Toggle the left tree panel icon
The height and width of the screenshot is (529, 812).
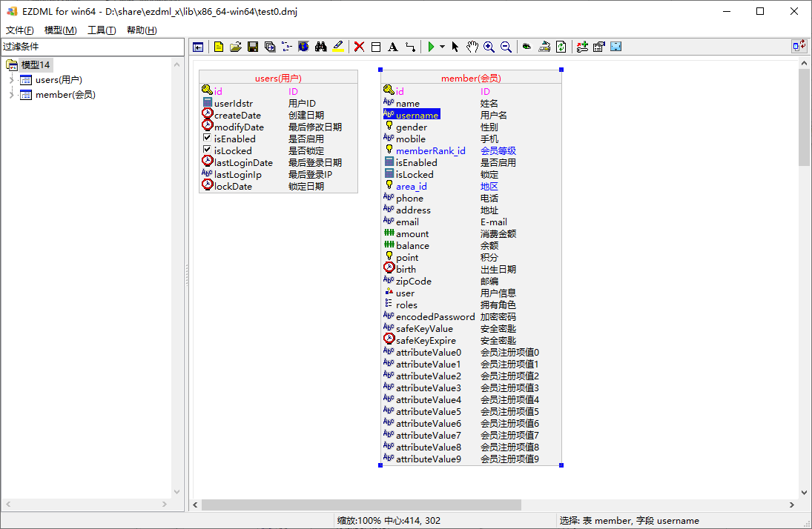click(x=198, y=47)
